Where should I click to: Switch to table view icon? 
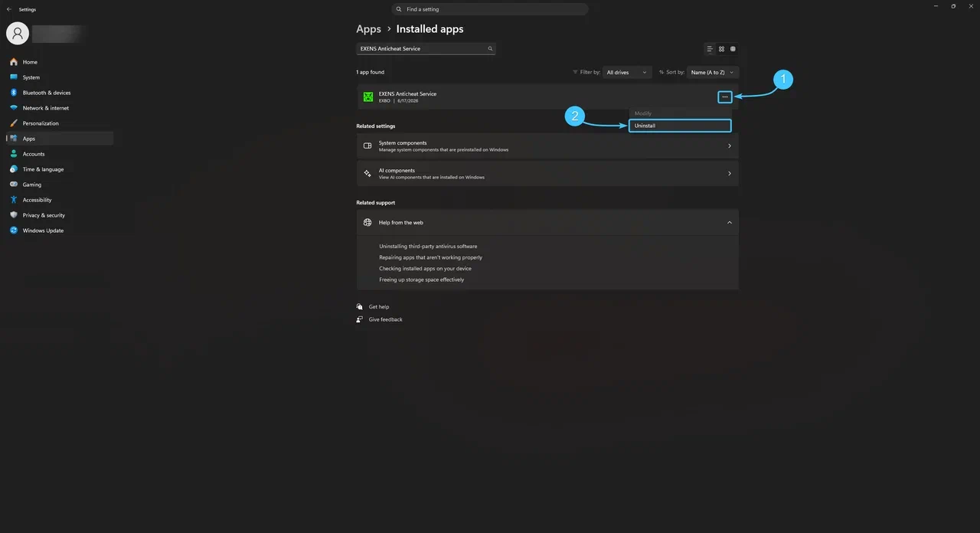[x=733, y=49]
